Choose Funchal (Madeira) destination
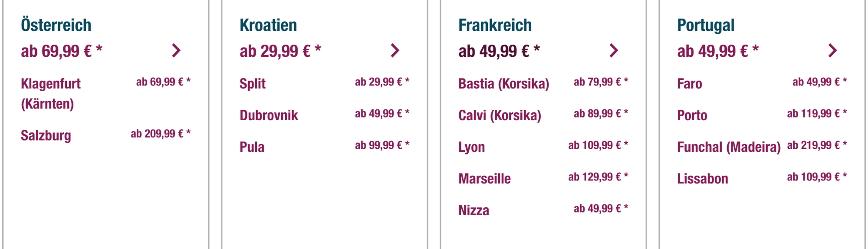Viewport: 868px width, 249px height. tap(729, 147)
